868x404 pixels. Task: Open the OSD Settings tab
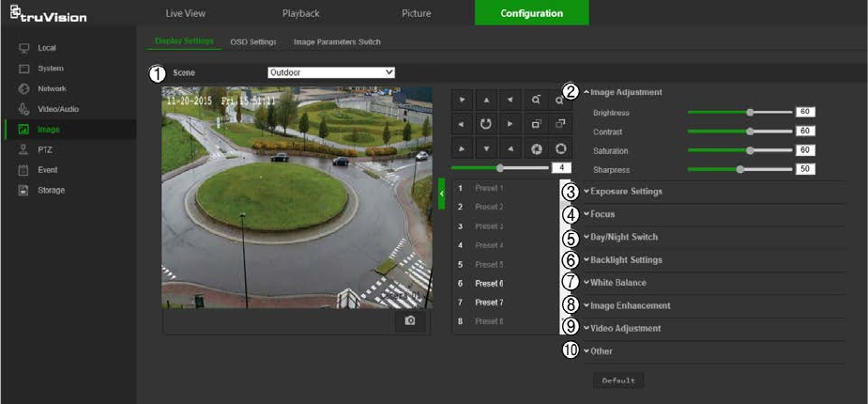coord(253,42)
